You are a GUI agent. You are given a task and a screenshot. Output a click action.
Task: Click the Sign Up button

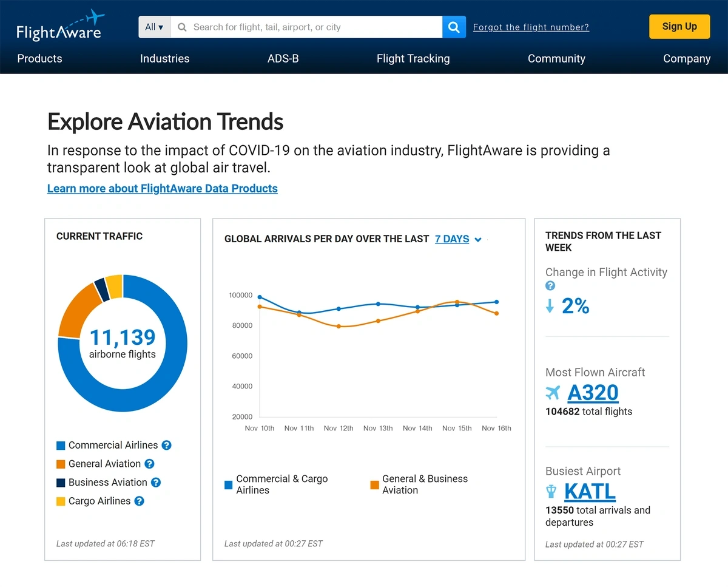(679, 27)
